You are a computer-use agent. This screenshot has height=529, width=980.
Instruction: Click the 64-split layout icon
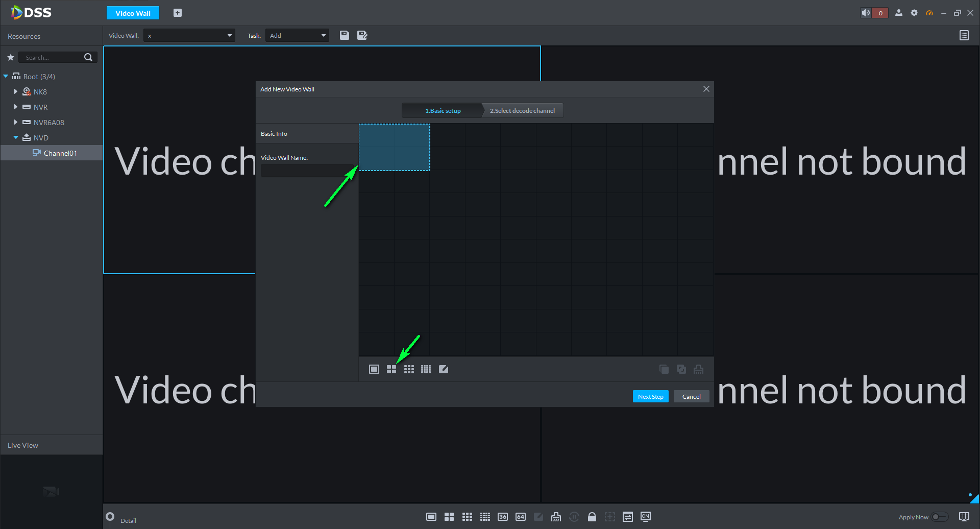(521, 517)
